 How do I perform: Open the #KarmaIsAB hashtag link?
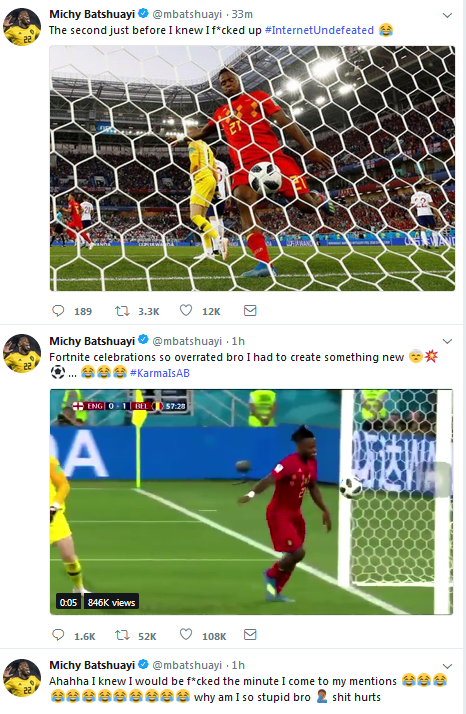point(159,373)
